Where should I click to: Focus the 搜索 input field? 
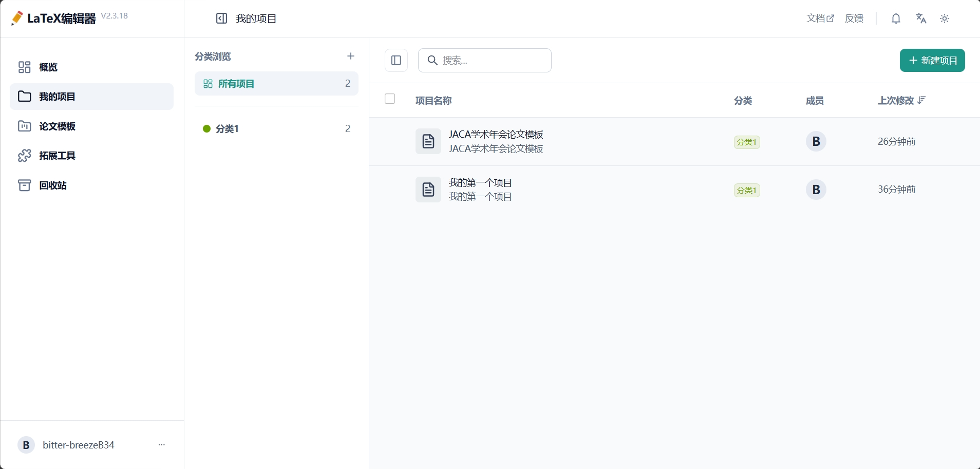[485, 61]
